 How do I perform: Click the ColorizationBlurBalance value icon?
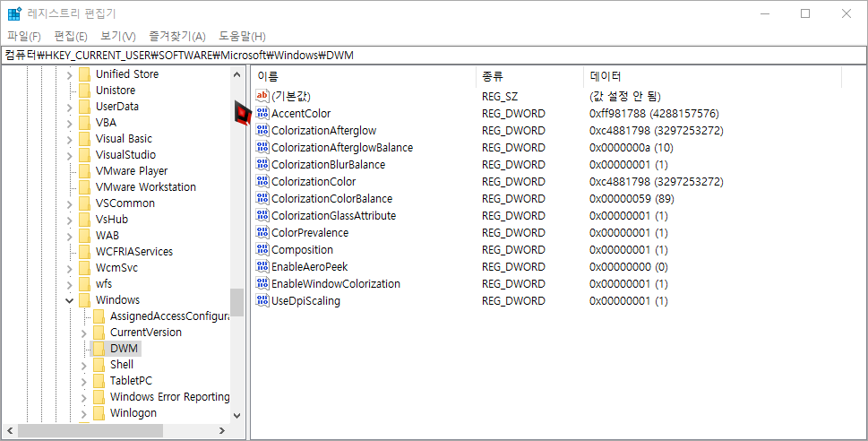pos(262,164)
